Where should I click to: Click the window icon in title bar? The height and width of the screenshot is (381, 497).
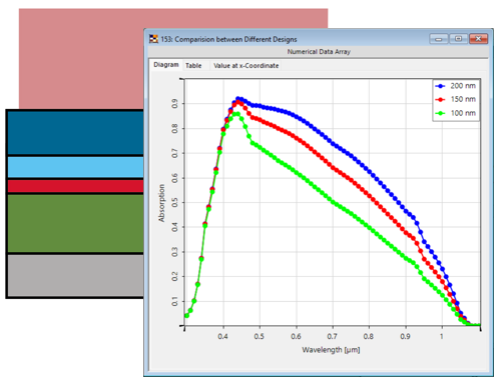pyautogui.click(x=153, y=39)
